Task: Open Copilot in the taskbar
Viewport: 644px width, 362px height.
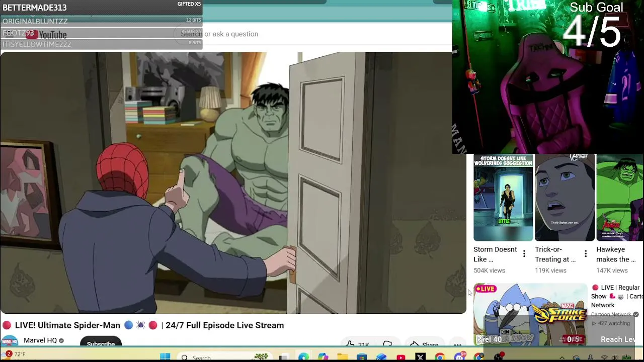Action: tap(323, 357)
